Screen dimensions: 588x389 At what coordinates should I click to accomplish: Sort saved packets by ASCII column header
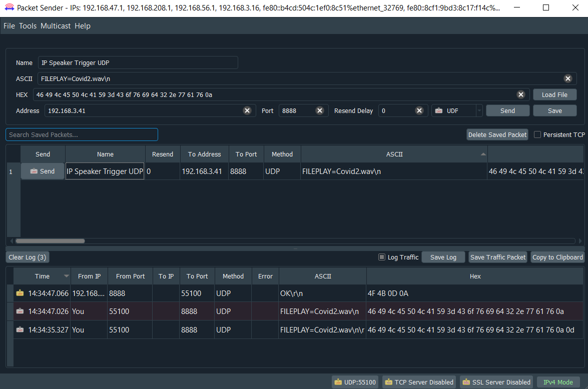point(394,154)
